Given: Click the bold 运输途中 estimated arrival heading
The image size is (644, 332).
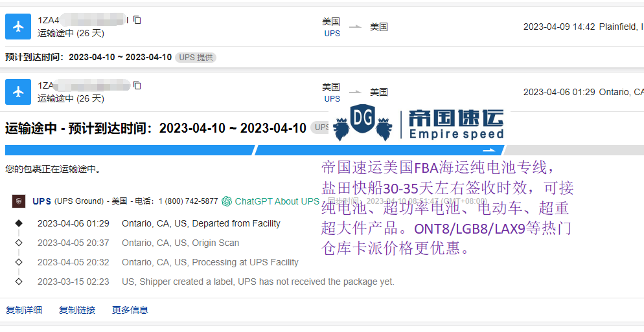Looking at the screenshot, I should pos(155,128).
